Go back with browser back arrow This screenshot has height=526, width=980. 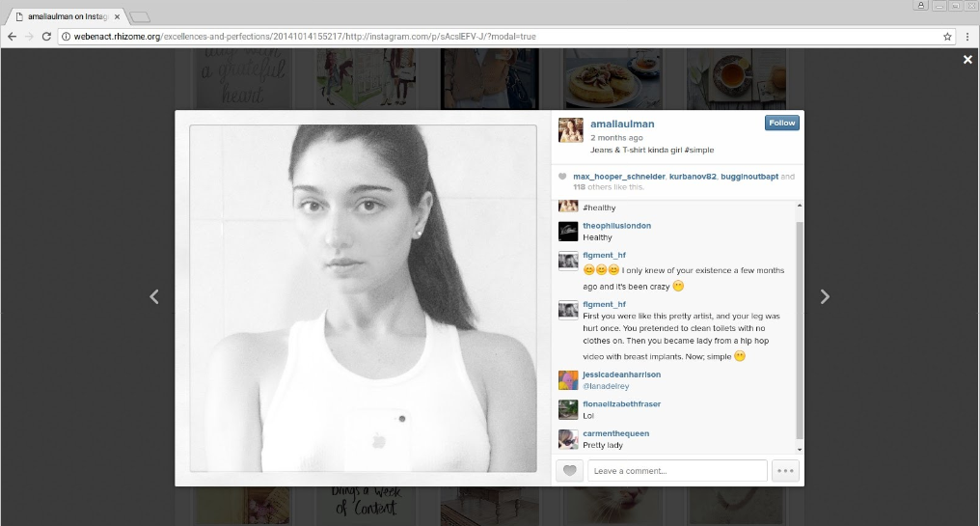(x=12, y=37)
